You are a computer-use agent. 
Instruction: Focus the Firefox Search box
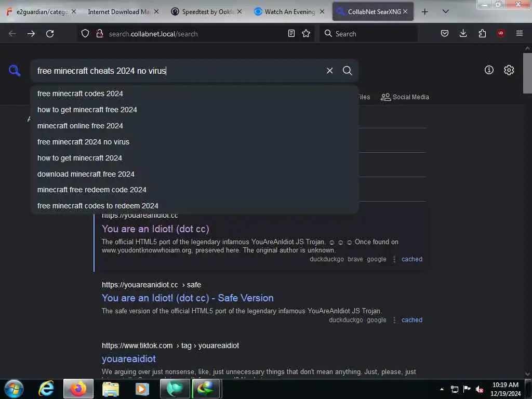368,34
